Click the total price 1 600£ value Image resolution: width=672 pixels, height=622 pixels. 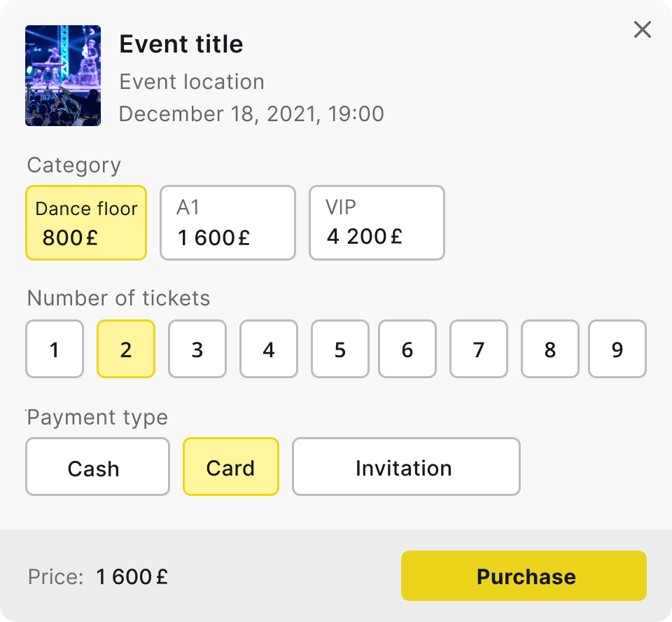tap(132, 576)
